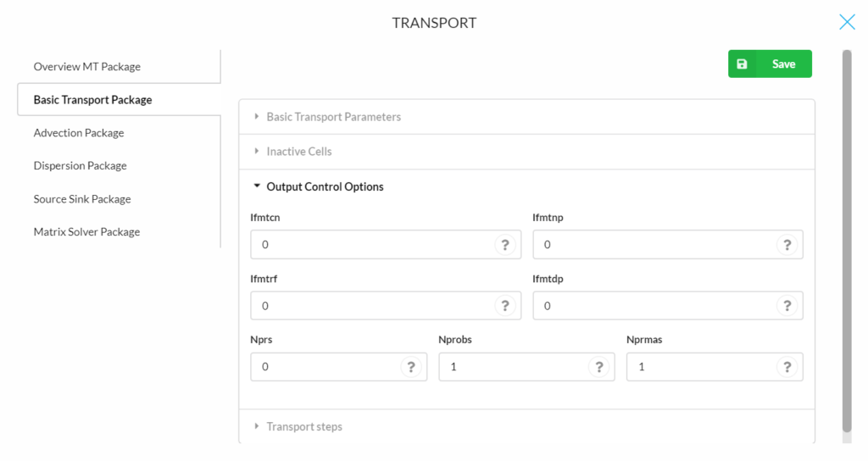Viewport: 868px width, 461px height.
Task: Show help for the Nprmas field
Action: coord(787,367)
